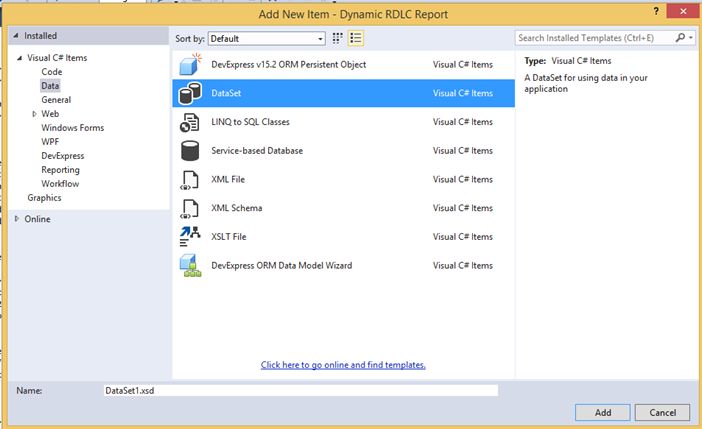Select the Windows Forms category
The height and width of the screenshot is (429, 702).
point(73,128)
